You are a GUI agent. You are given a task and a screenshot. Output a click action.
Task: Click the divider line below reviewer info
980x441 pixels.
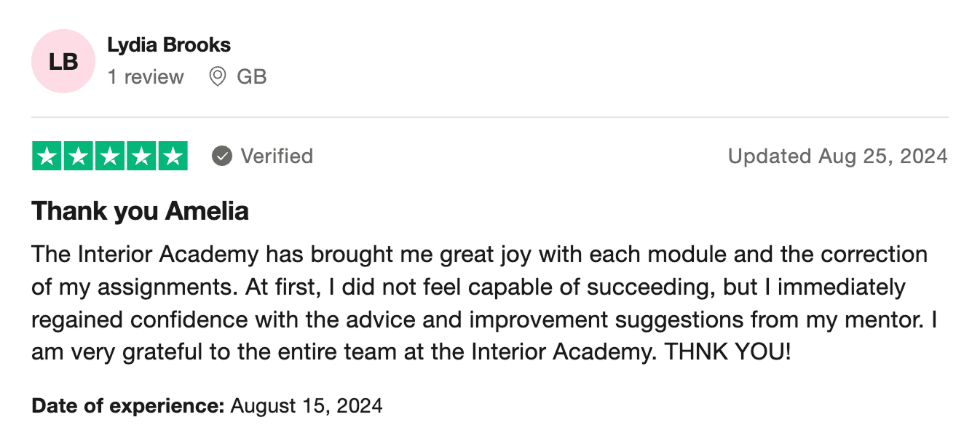(489, 117)
